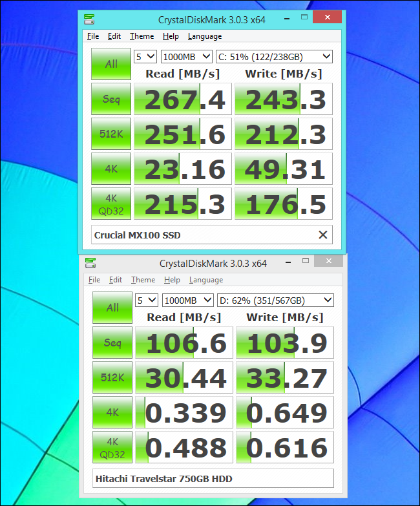Image resolution: width=420 pixels, height=506 pixels.
Task: Open Language menu in the upper window
Action: point(205,36)
